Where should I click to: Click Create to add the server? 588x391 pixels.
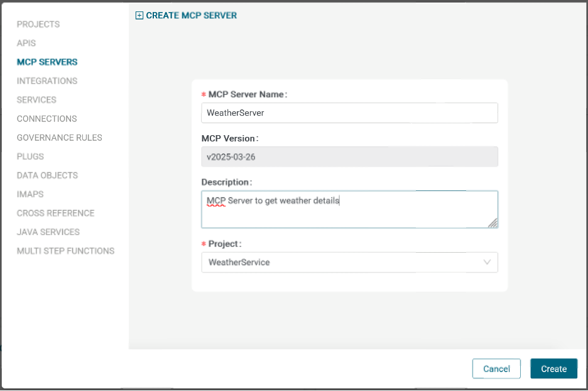[x=553, y=369]
